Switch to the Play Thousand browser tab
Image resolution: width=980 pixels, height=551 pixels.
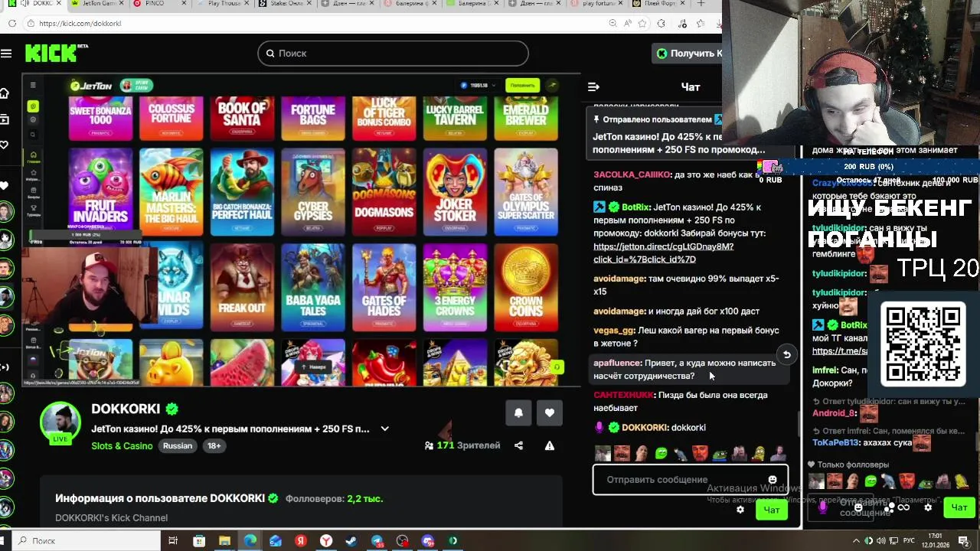(x=222, y=4)
